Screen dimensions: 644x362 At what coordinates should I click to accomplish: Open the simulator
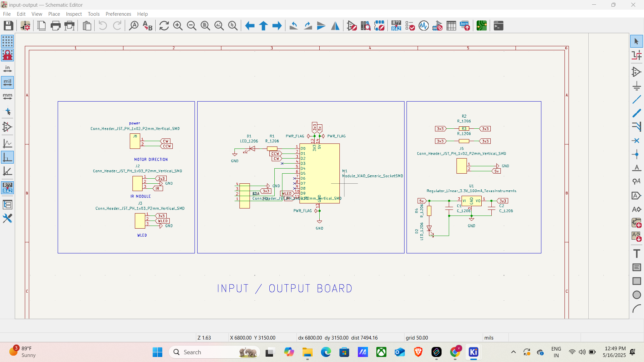[424, 26]
